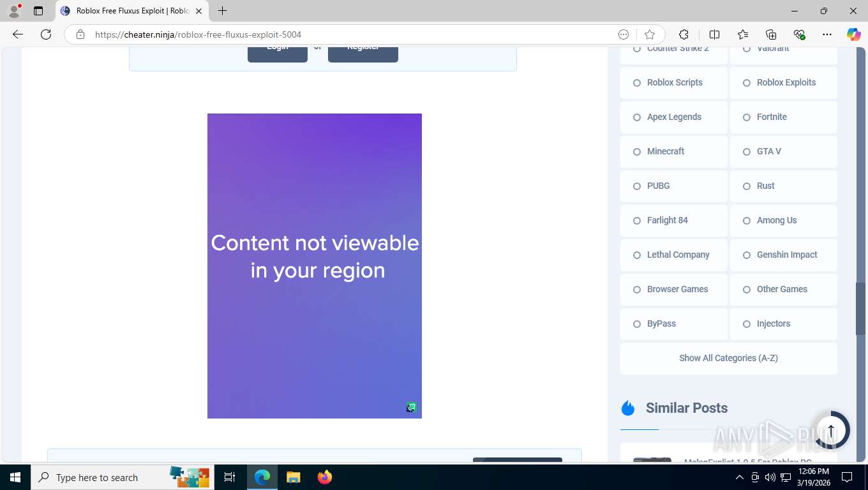Go back to the previous page
Screen dimensions: 868x490
click(18, 34)
